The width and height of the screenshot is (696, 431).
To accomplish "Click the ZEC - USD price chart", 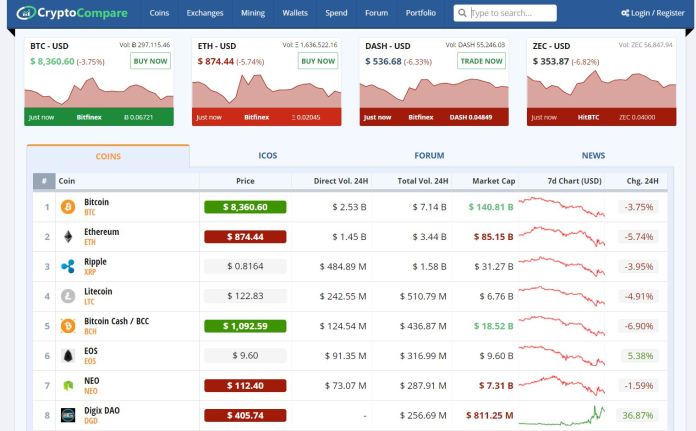I will point(601,89).
